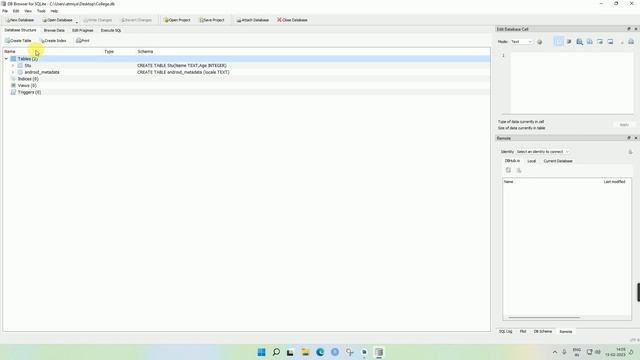Click the Close Database toolbar button

292,20
